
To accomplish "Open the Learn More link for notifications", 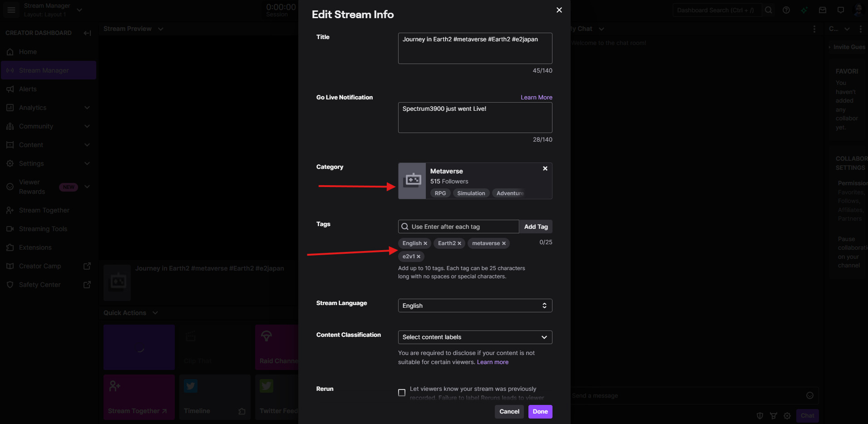I will (x=536, y=97).
